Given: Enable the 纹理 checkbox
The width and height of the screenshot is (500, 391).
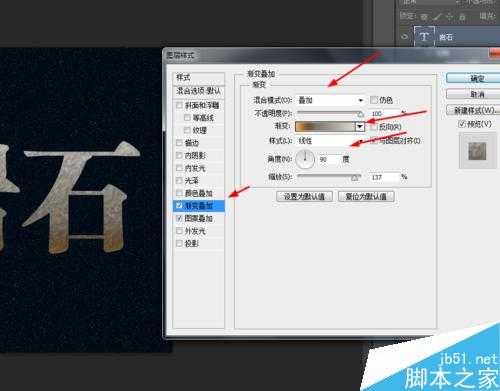Looking at the screenshot, I should tap(187, 130).
